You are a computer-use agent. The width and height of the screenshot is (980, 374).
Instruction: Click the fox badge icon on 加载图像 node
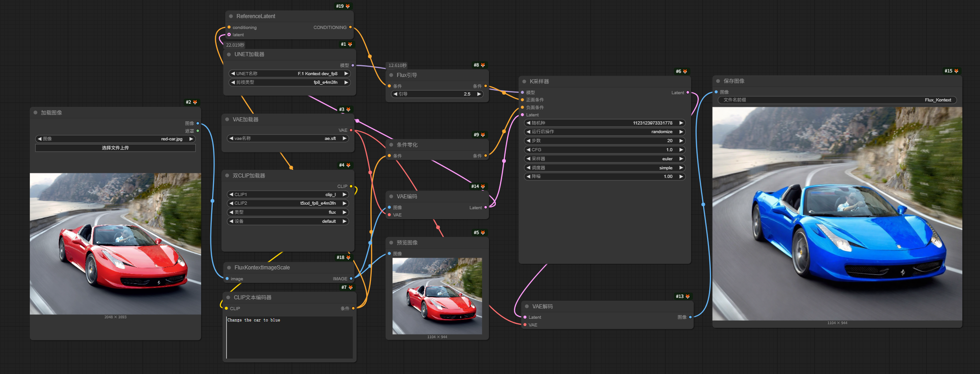(x=195, y=102)
